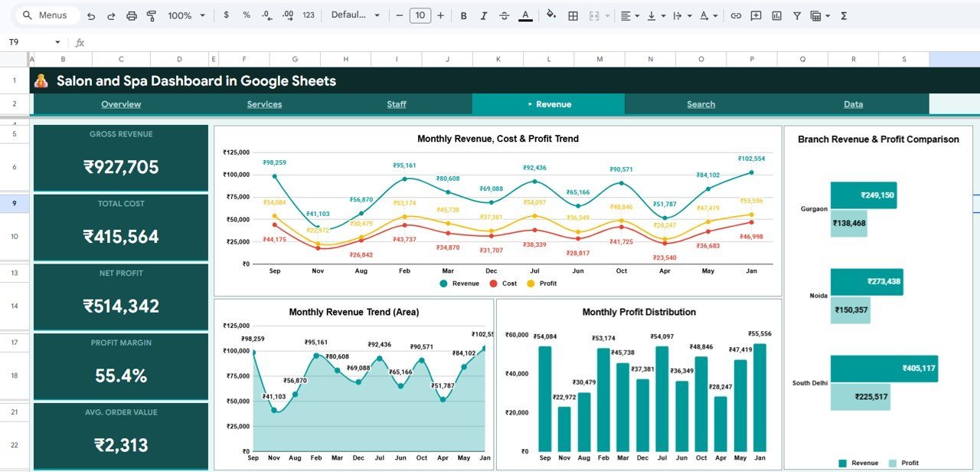Screen dimensions: 980x472
Task: Insert a link using the link icon
Action: click(736, 15)
